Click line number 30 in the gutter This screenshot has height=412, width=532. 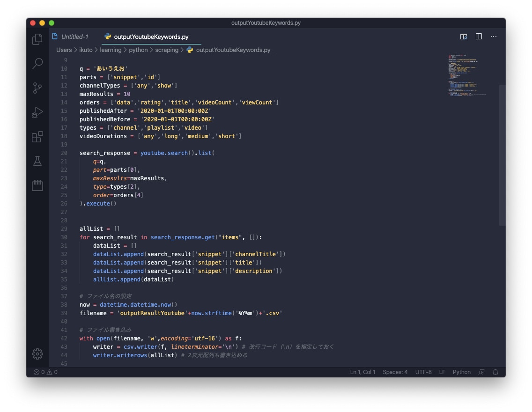coord(64,237)
